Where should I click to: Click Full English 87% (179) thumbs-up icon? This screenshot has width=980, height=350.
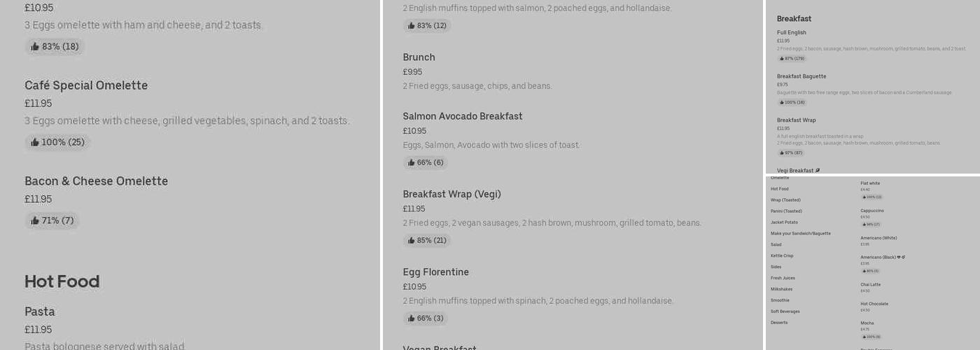pos(782,59)
